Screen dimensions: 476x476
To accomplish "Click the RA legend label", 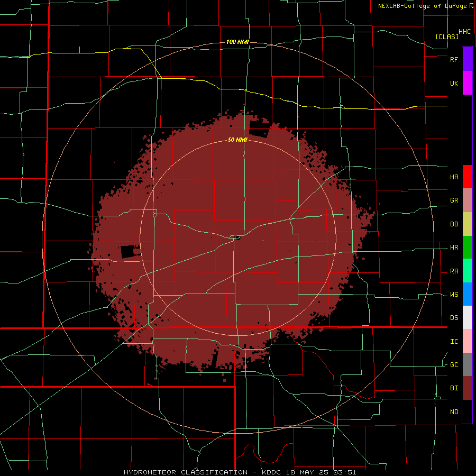I will point(454,271).
